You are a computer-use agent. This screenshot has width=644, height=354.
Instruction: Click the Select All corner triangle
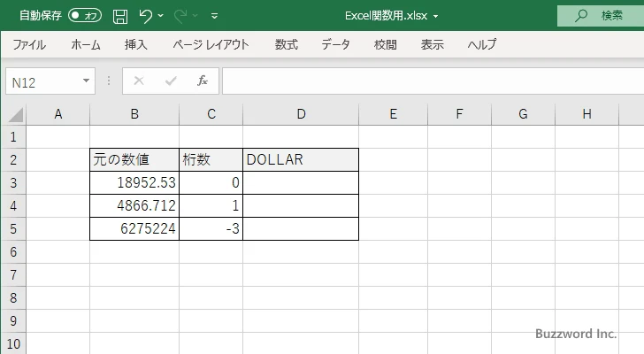16,115
